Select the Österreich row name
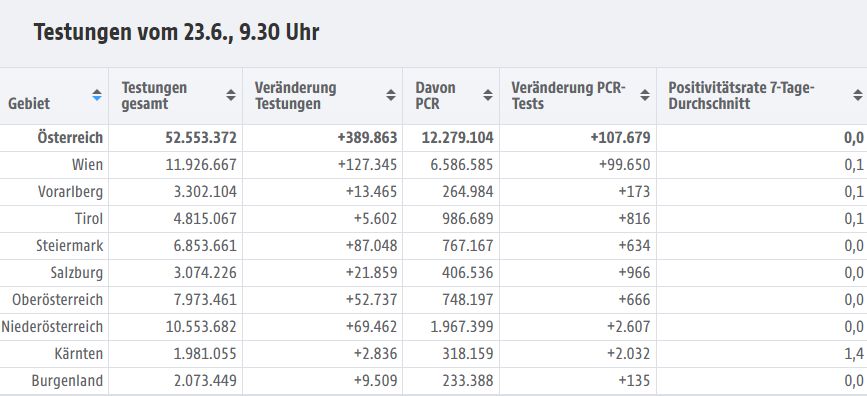Image resolution: width=867 pixels, height=396 pixels. pyautogui.click(x=70, y=138)
